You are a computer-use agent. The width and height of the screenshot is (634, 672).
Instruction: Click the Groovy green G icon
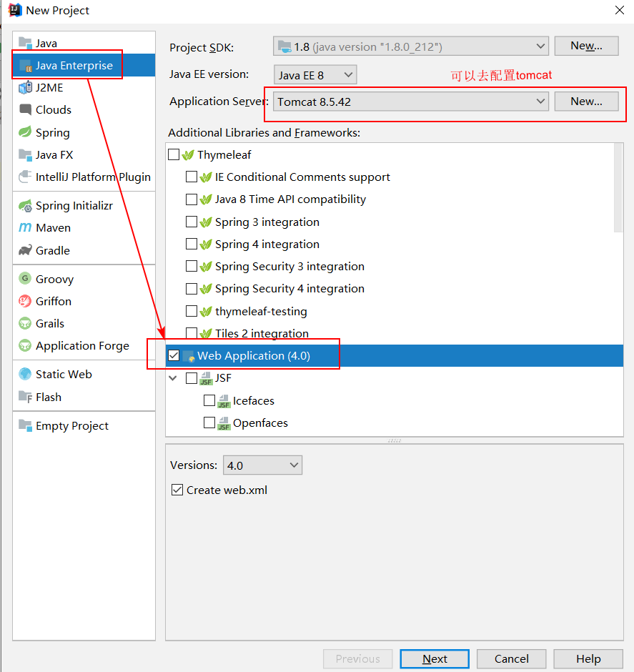click(25, 279)
